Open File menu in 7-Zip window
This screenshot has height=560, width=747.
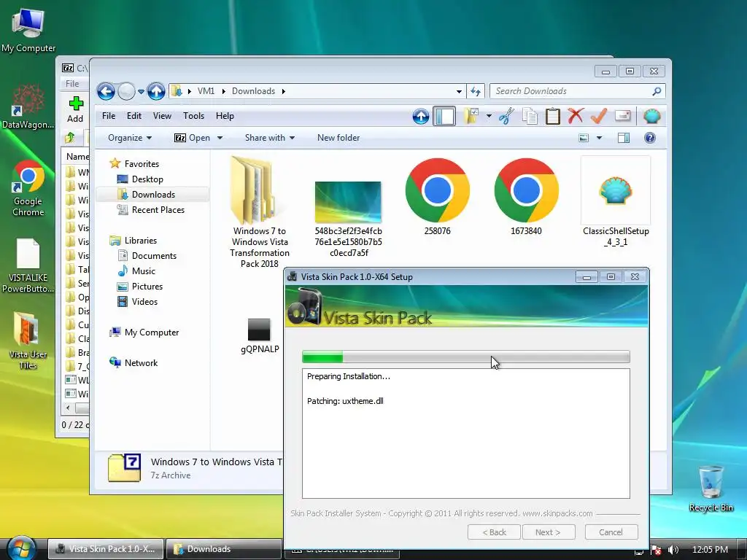pos(72,83)
